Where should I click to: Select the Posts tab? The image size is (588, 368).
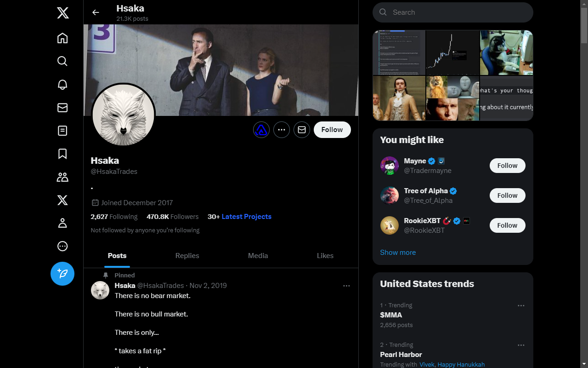[117, 256]
